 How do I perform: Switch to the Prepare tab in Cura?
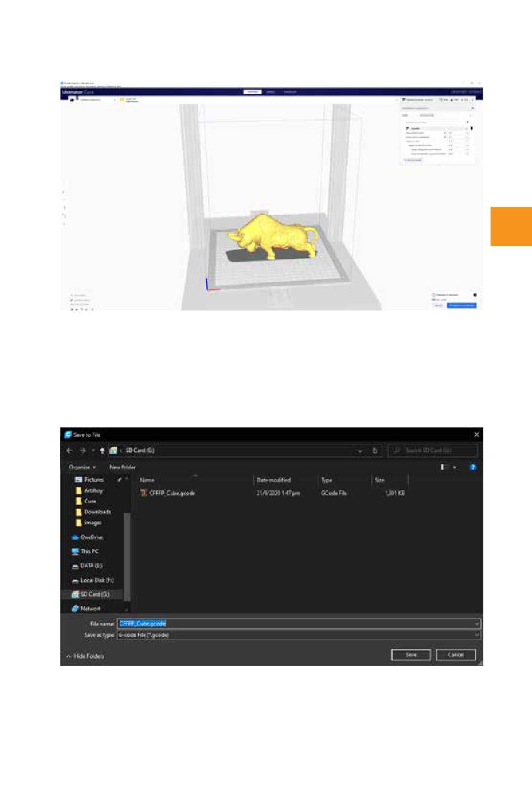253,92
